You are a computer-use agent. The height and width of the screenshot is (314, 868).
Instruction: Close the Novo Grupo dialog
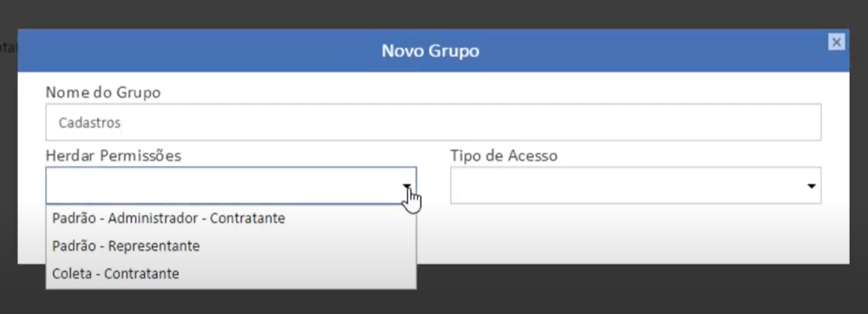(836, 43)
